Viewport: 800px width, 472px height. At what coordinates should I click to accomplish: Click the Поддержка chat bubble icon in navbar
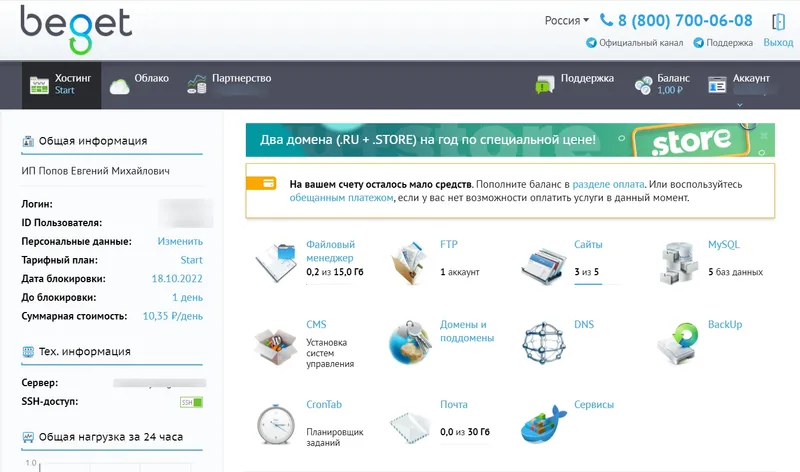(x=545, y=84)
